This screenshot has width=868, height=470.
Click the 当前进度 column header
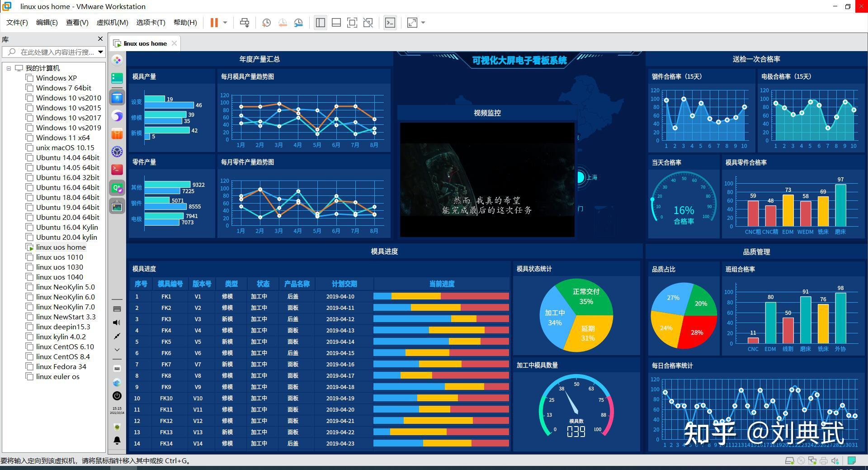point(442,284)
